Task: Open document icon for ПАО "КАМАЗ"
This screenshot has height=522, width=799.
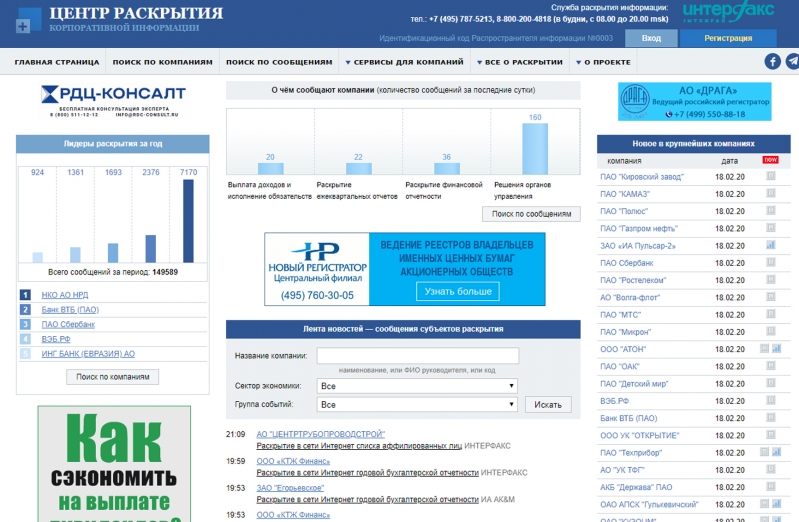Action: click(x=771, y=193)
